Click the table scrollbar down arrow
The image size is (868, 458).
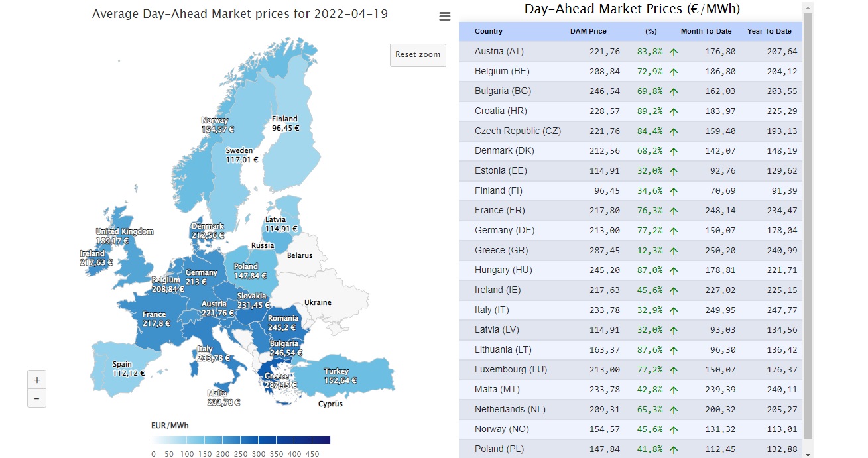[807, 454]
